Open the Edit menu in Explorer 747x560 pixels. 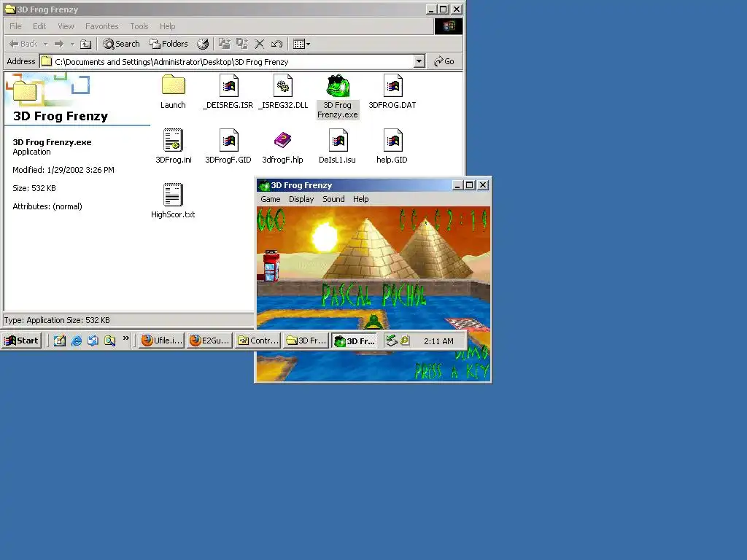point(39,26)
